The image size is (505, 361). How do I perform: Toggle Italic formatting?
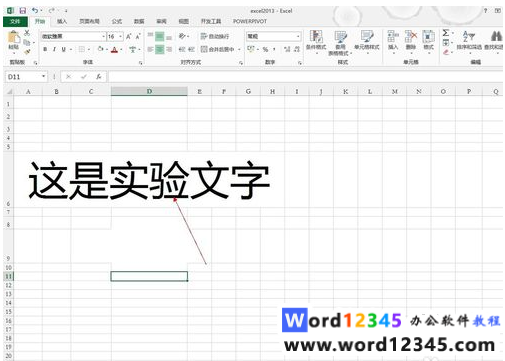(54, 49)
